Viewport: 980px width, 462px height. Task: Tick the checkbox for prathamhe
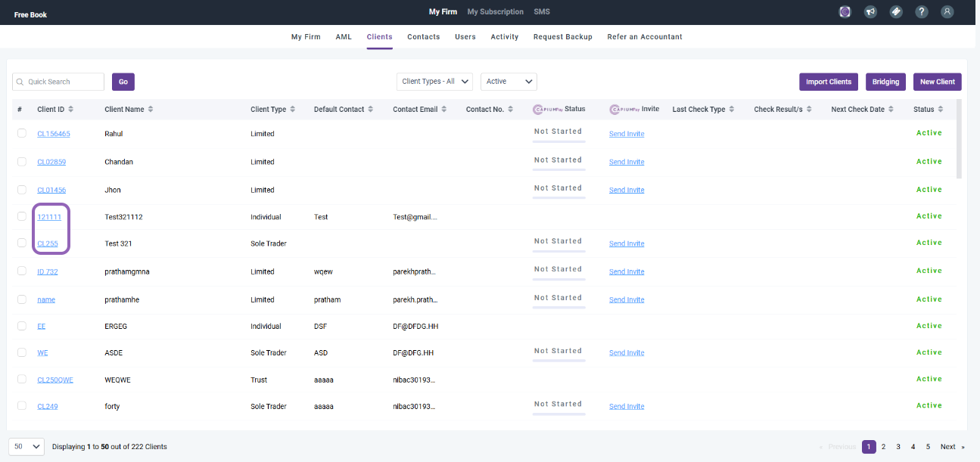click(21, 299)
